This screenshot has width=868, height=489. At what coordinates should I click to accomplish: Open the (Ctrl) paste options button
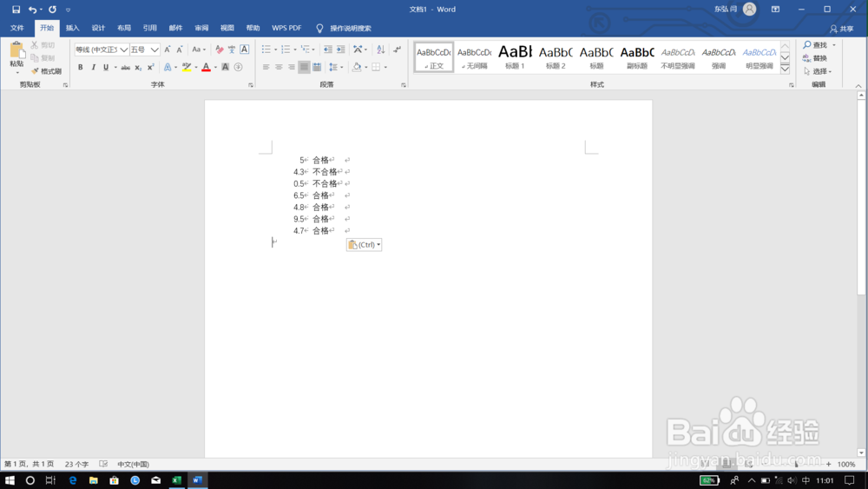(365, 245)
